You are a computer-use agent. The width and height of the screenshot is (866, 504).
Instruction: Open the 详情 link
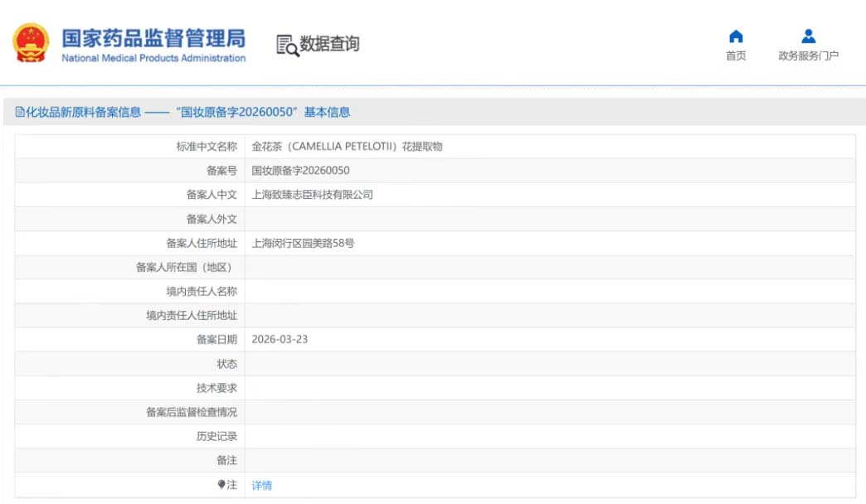(x=261, y=486)
